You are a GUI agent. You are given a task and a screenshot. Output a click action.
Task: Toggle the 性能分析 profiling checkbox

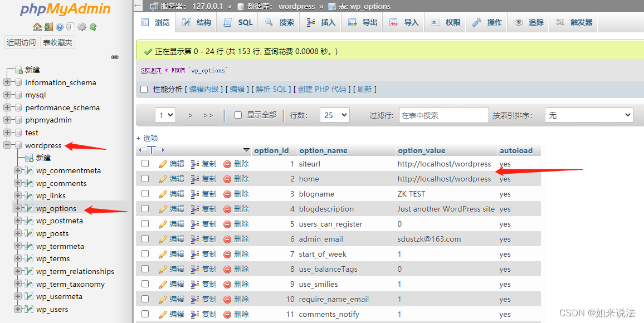tap(144, 90)
